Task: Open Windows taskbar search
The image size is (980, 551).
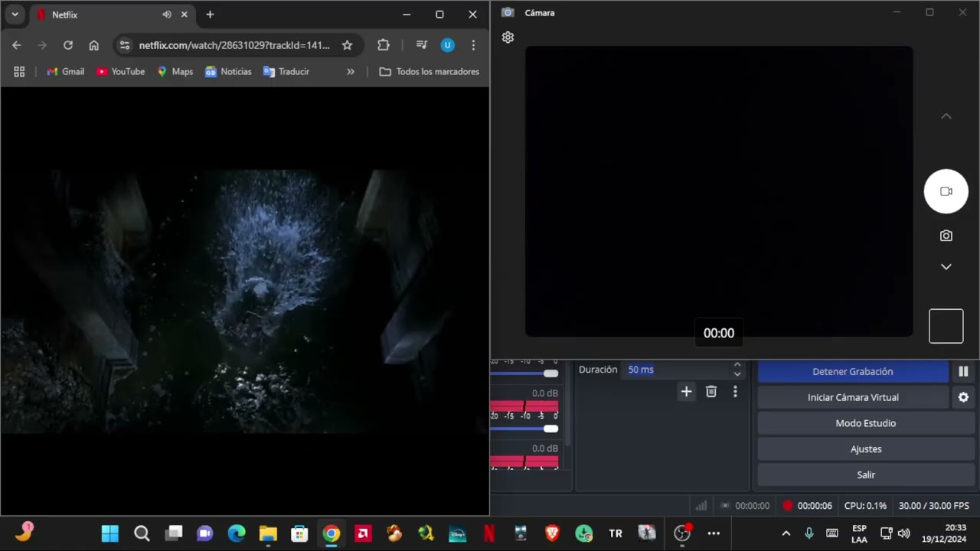Action: tap(142, 533)
